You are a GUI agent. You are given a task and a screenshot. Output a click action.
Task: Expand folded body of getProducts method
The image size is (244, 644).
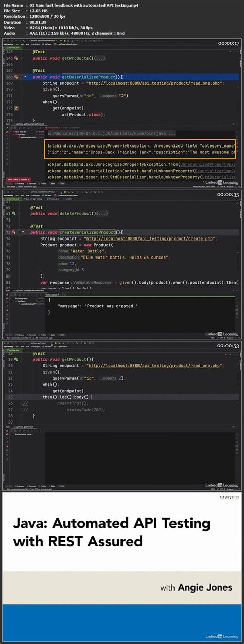click(99, 58)
